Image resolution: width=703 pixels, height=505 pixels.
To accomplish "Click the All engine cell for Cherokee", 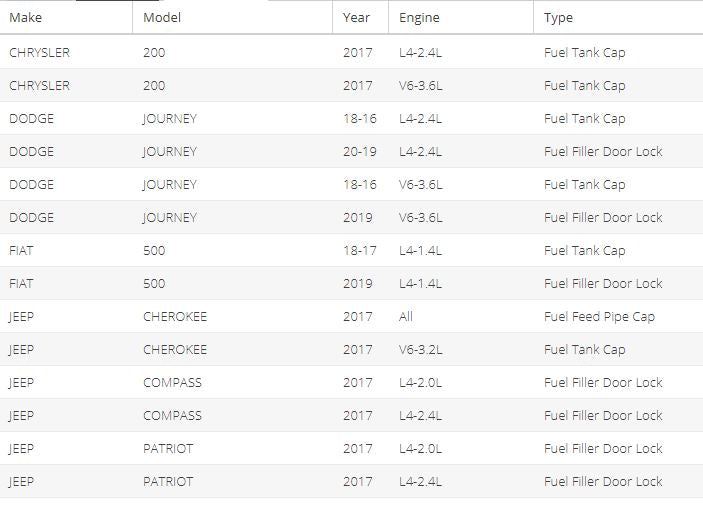I will coord(406,317).
